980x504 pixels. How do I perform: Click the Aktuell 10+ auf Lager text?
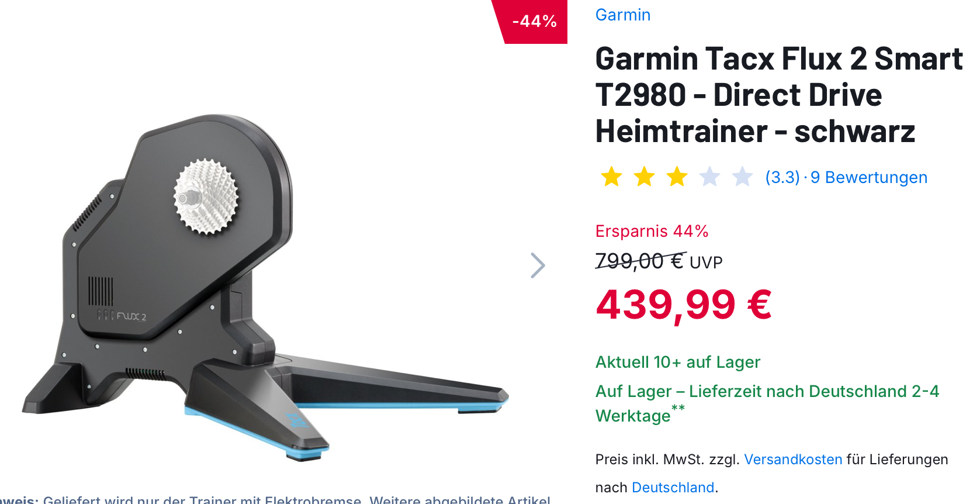click(x=678, y=362)
